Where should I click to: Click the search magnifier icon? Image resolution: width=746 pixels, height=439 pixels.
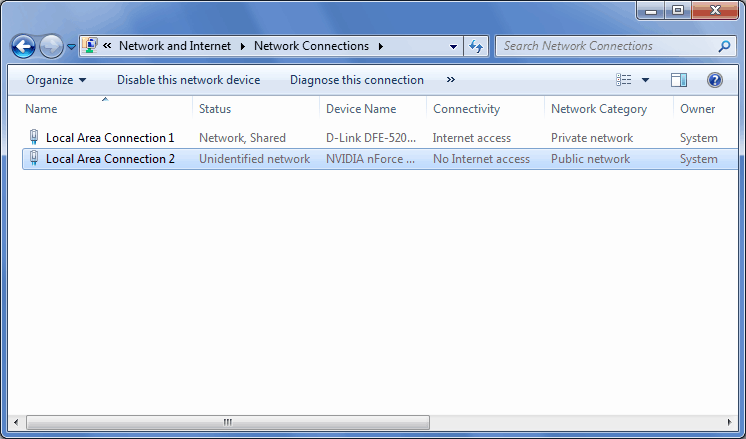(725, 46)
